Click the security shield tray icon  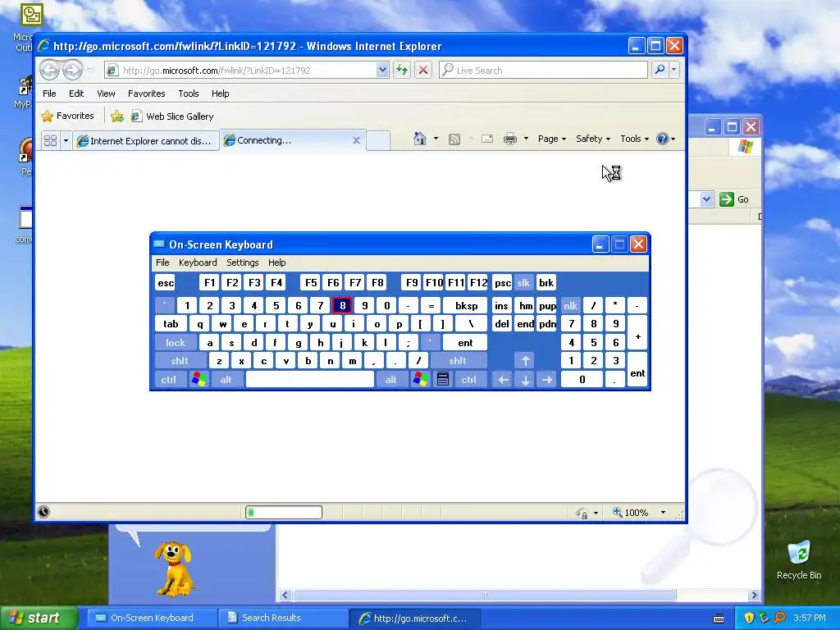coord(749,618)
